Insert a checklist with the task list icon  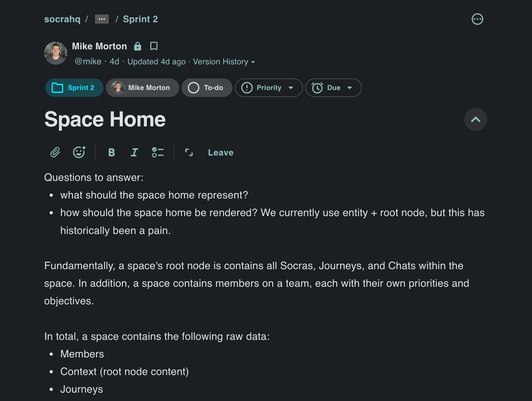(x=158, y=152)
